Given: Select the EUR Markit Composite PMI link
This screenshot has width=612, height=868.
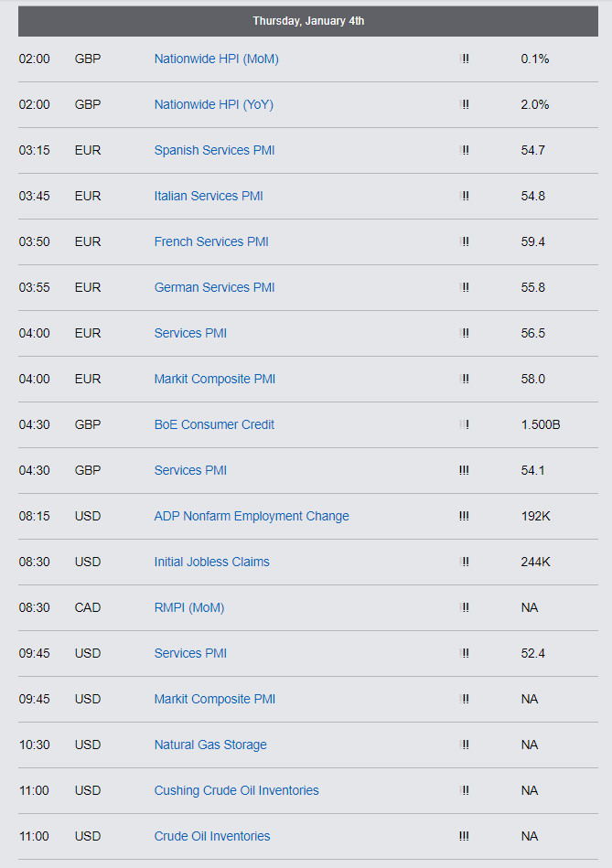Looking at the screenshot, I should point(214,379).
